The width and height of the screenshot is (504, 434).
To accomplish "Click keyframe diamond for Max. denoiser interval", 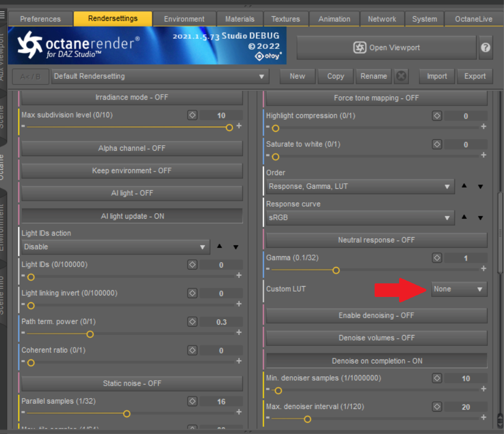I will click(437, 407).
